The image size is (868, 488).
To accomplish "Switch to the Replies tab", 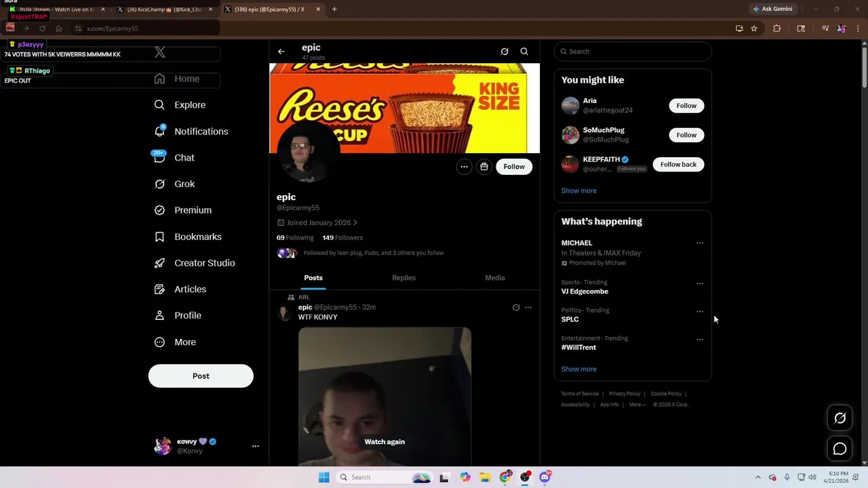I will click(x=403, y=278).
